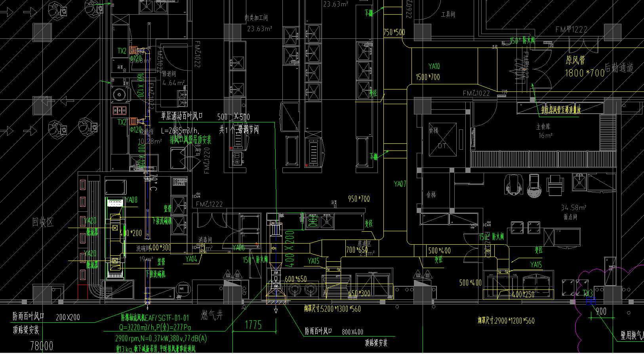Click the 10.28m² area text

(150, 141)
